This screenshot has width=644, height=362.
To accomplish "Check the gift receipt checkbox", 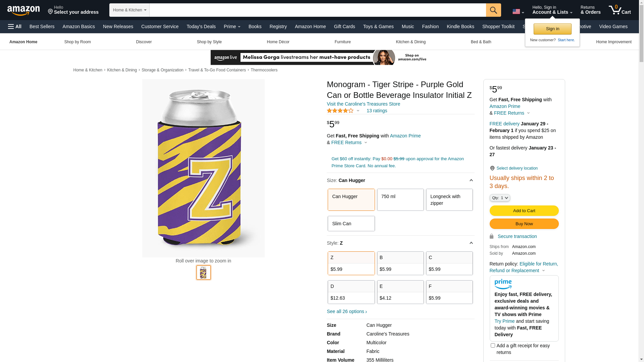I will click(x=493, y=345).
